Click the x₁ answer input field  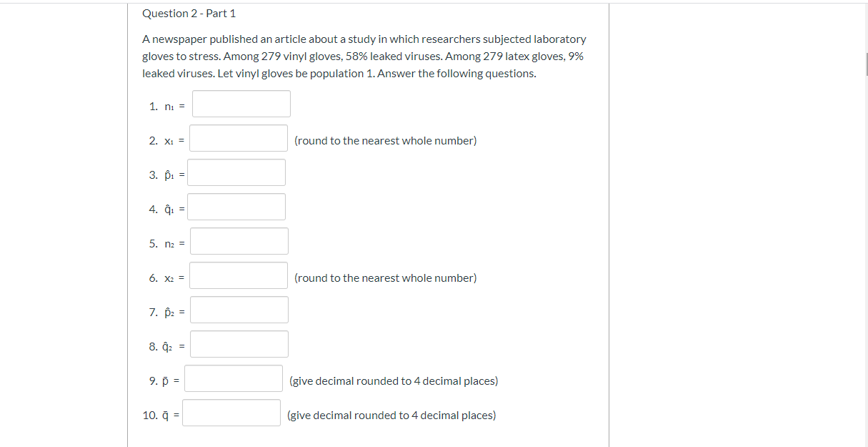pyautogui.click(x=237, y=137)
